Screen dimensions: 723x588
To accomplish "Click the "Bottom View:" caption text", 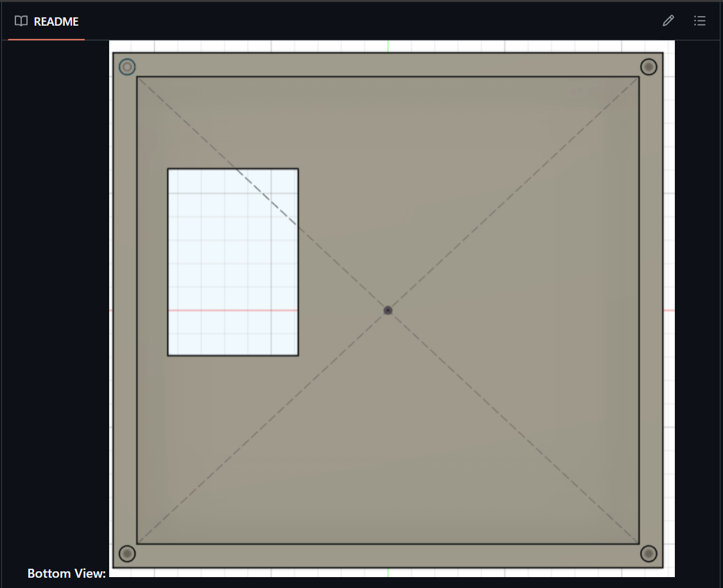I will (67, 573).
